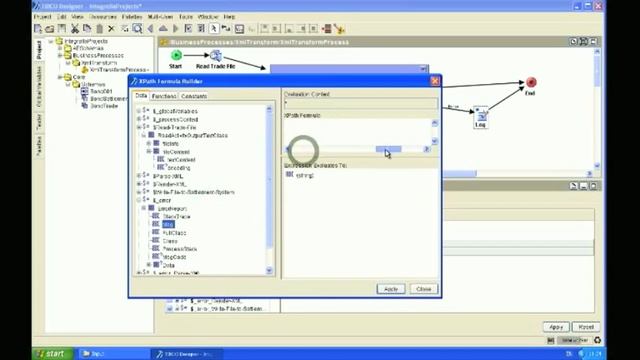Click the Windows start button
This screenshot has height=360, width=640.
53,353
